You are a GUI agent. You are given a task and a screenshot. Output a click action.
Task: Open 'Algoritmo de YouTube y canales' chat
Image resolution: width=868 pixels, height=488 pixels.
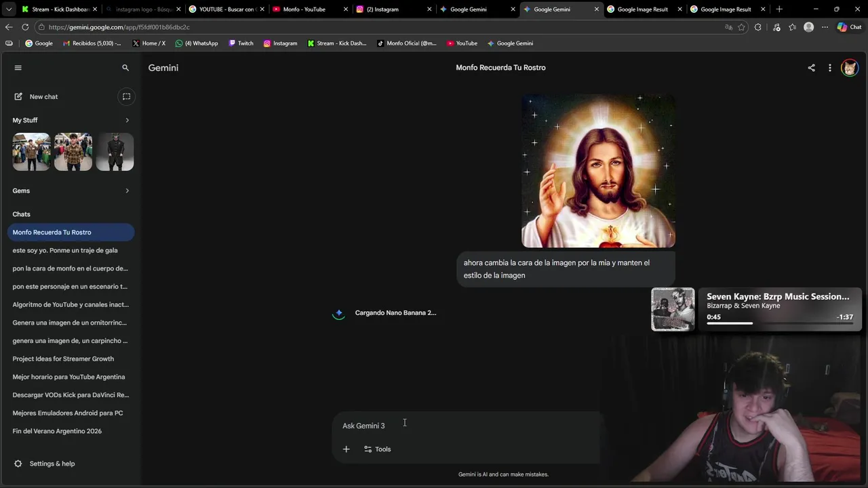tap(71, 304)
